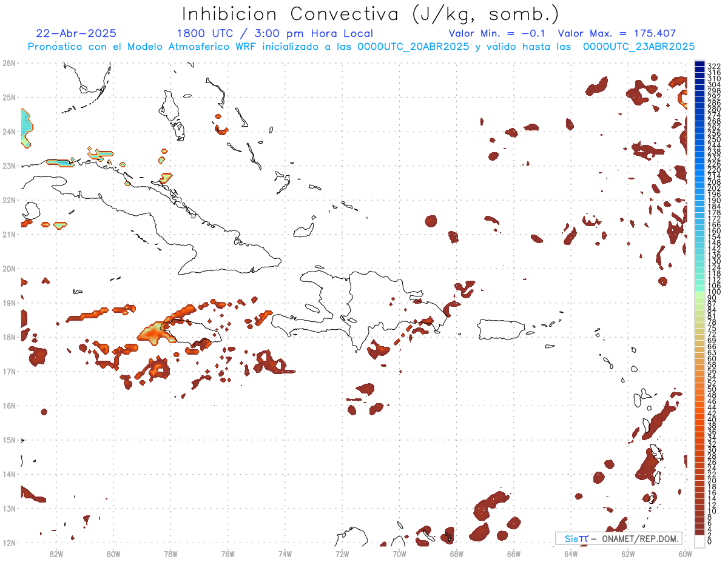
Task: Click the '23N' latitude label
Action: [x=9, y=166]
